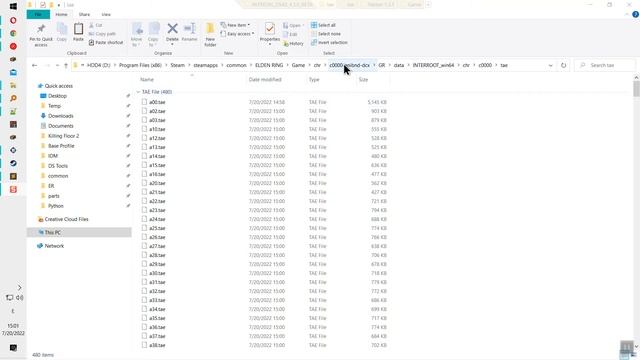Open DS Tools quick access folder
The image size is (640, 360).
pos(58,166)
